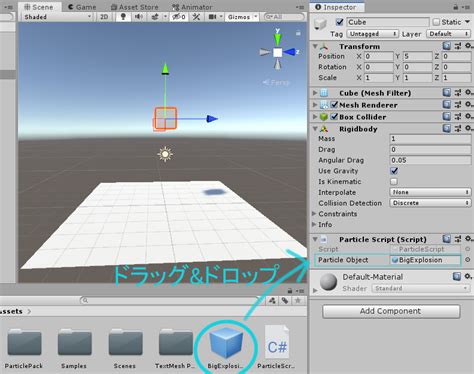Open Gizmos dropdown
Image resolution: width=474 pixels, height=374 pixels.
[242, 17]
